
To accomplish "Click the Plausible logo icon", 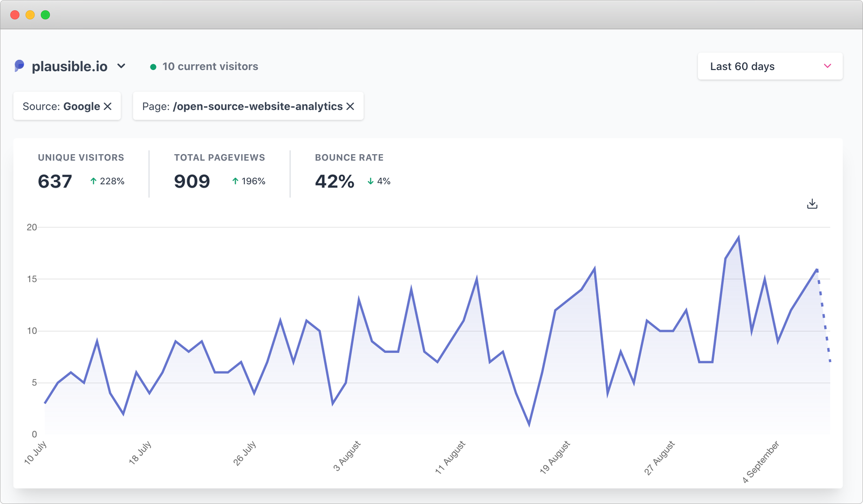I will (x=19, y=66).
